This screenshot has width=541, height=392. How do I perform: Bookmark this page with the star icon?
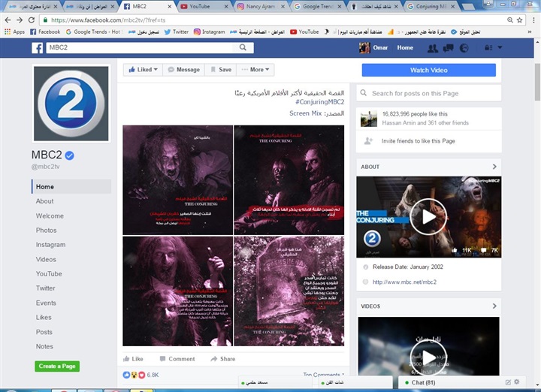[x=520, y=20]
